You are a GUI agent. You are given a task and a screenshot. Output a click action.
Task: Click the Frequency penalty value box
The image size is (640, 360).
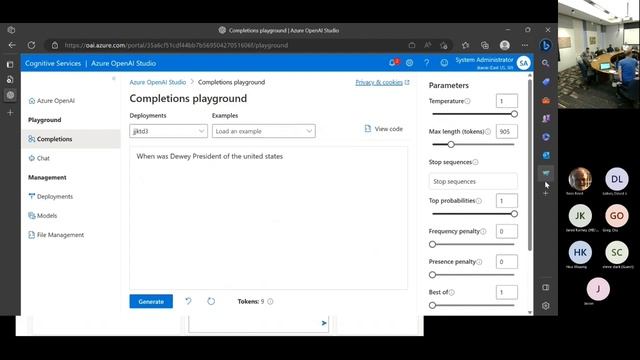pyautogui.click(x=507, y=231)
